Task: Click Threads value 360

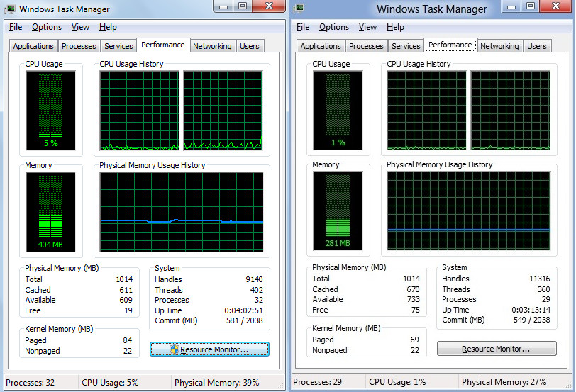Action: (x=543, y=289)
